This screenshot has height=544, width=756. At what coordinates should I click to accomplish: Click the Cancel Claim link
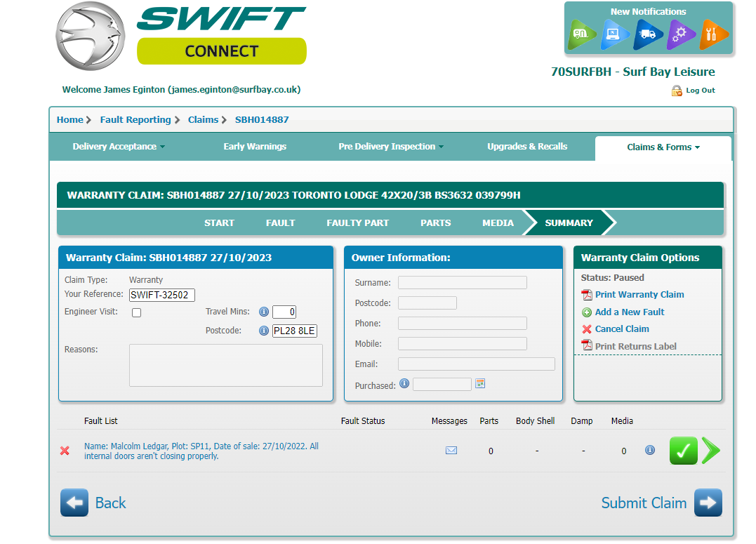click(622, 329)
